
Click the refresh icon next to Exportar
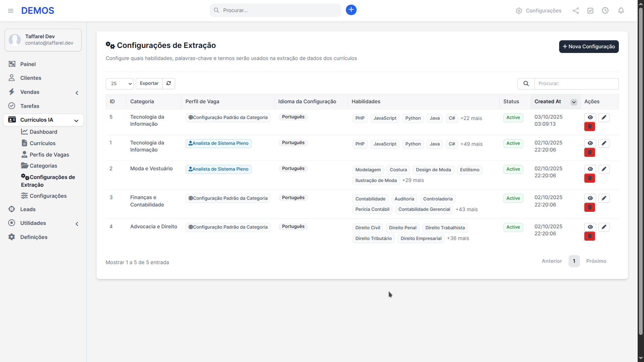[x=168, y=83]
